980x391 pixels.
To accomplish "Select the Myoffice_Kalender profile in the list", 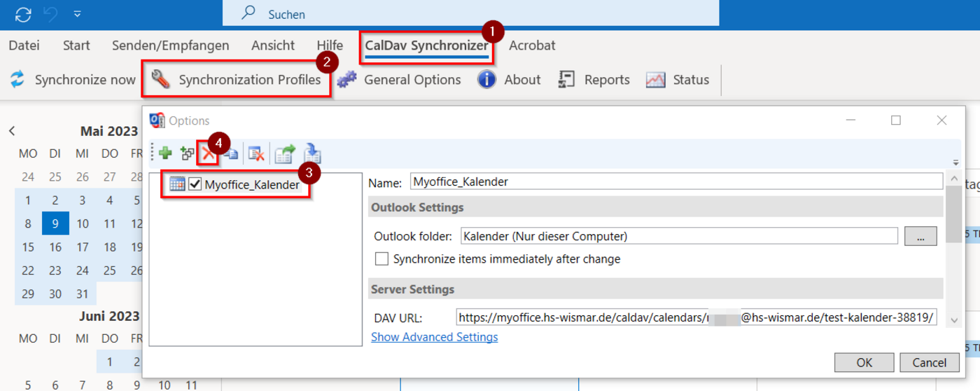I will [252, 184].
